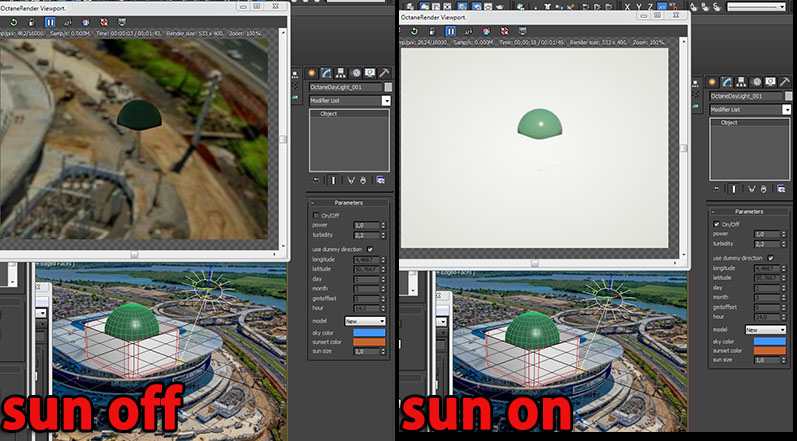The height and width of the screenshot is (441, 797).
Task: Untick use dummy direction in the sun off panel
Action: [x=370, y=249]
